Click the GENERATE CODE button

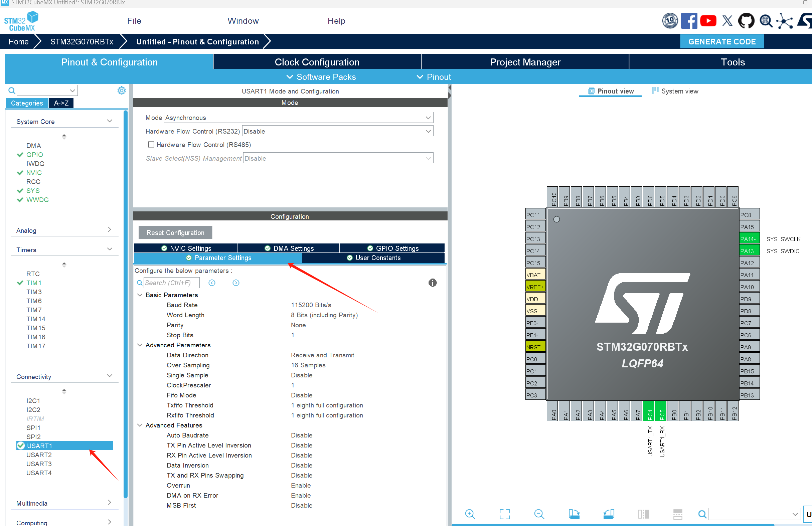coord(721,42)
